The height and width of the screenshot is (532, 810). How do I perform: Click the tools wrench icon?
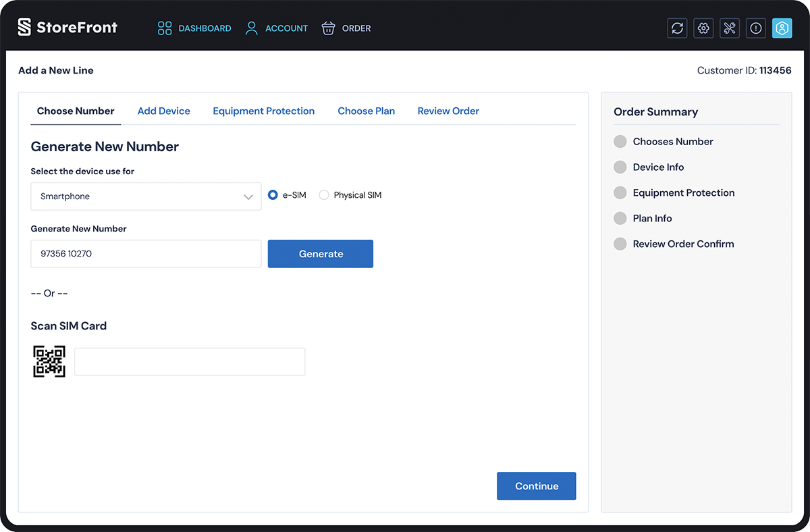[730, 28]
